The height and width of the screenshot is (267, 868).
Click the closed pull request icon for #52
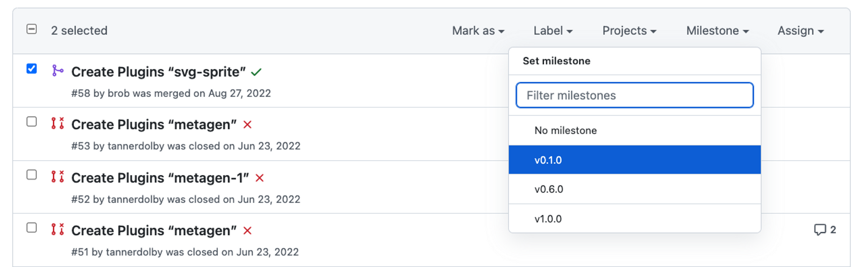(x=57, y=176)
